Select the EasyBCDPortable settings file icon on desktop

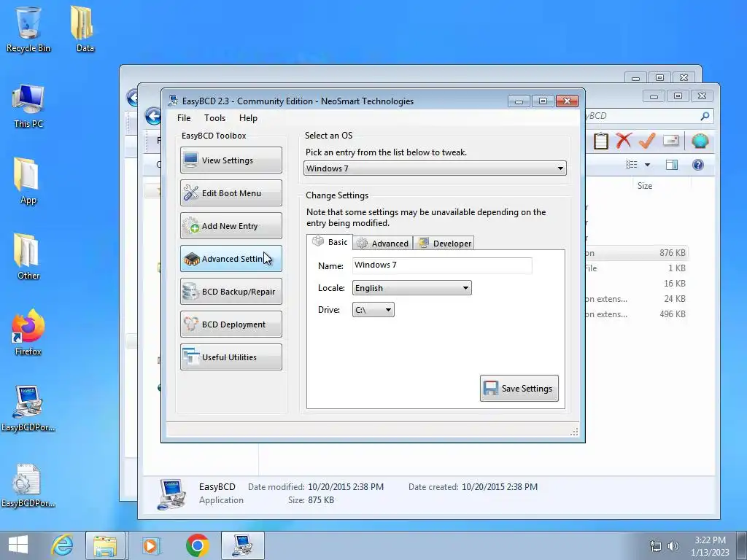[28, 484]
